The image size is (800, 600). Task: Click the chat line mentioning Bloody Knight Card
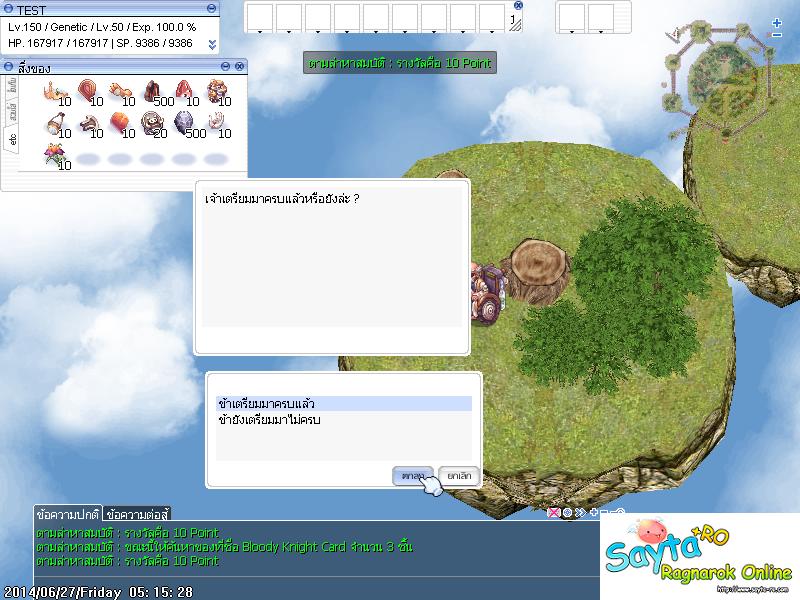click(x=224, y=547)
